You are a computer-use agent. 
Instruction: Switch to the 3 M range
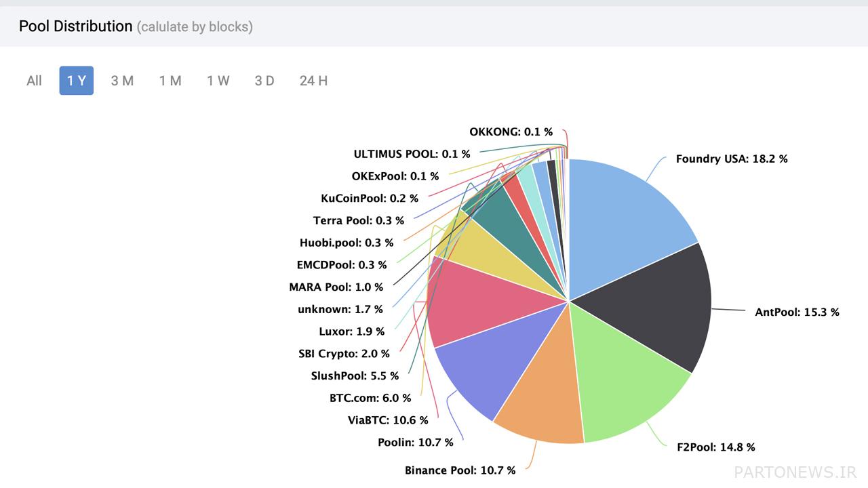122,81
